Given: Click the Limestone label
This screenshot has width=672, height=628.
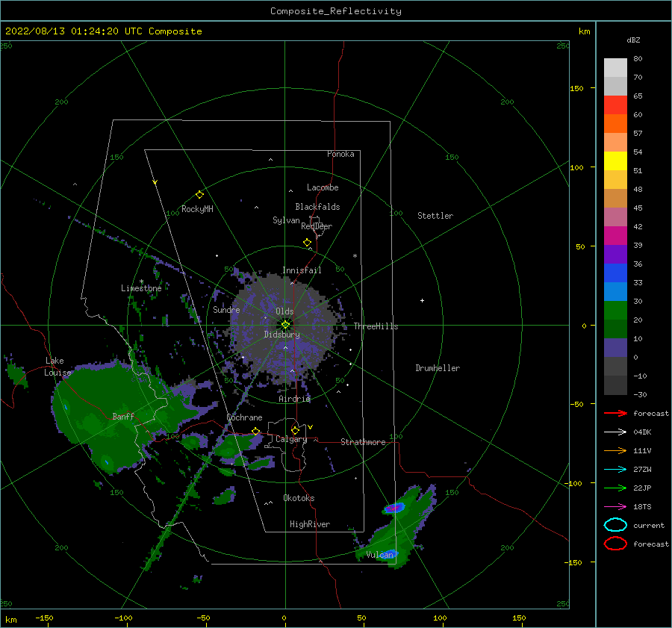Looking at the screenshot, I should (141, 288).
